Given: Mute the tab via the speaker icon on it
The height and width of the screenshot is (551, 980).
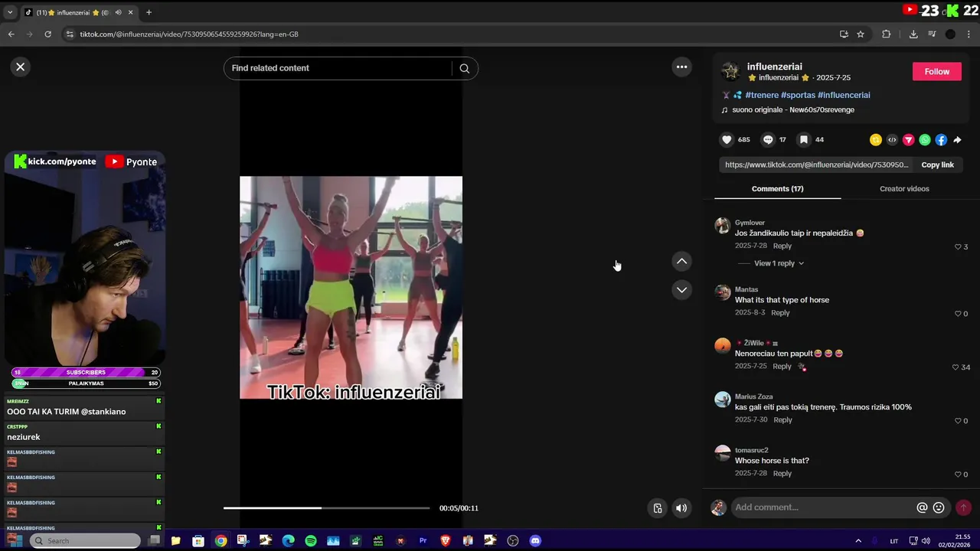Looking at the screenshot, I should [x=118, y=12].
